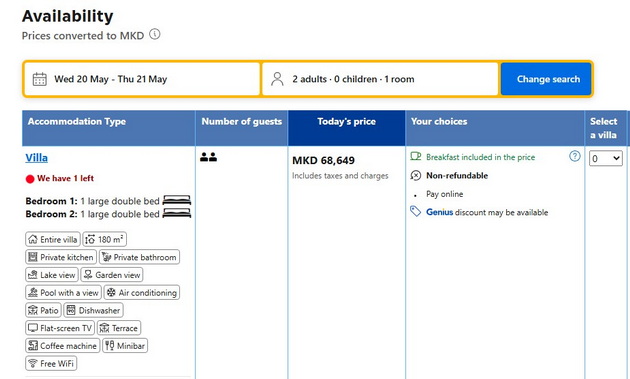Image resolution: width=630 pixels, height=379 pixels.
Task: Click the calendar icon in the date field
Action: 39,79
